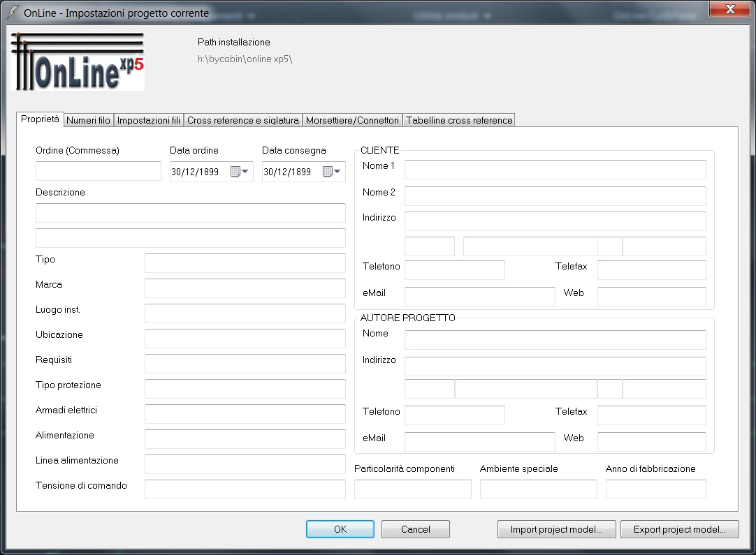The image size is (756, 555).
Task: Switch to the Proprietà tab
Action: tap(40, 119)
